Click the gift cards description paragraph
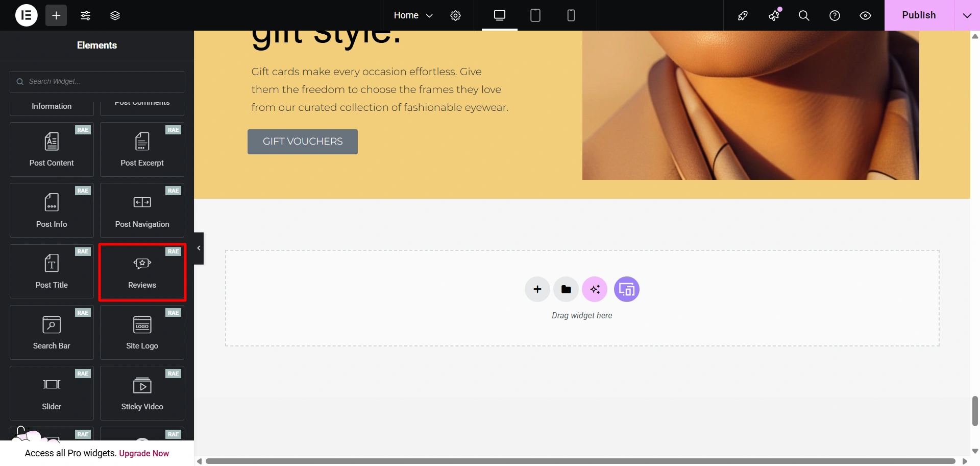Screen dimensions: 980x466 pos(380,89)
